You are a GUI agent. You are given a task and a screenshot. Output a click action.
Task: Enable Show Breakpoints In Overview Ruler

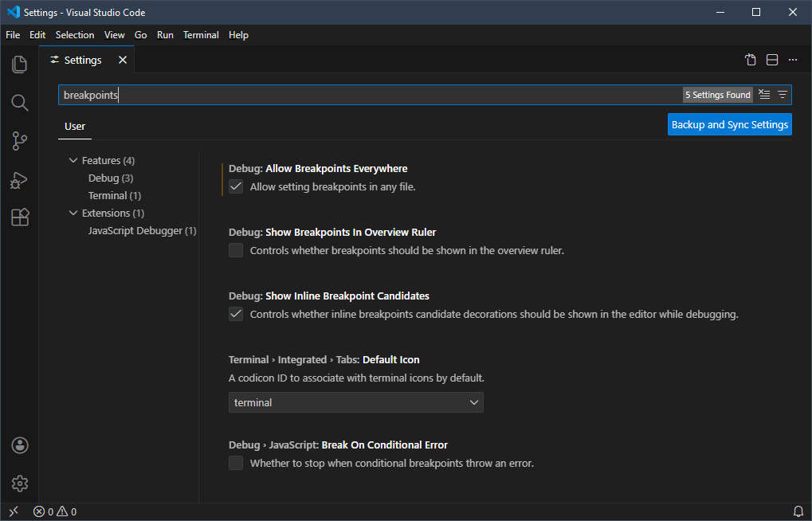click(x=236, y=250)
